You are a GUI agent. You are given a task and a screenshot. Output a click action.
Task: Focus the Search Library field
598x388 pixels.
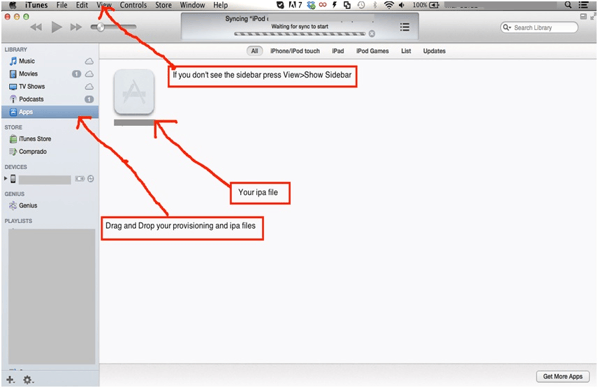pos(539,27)
